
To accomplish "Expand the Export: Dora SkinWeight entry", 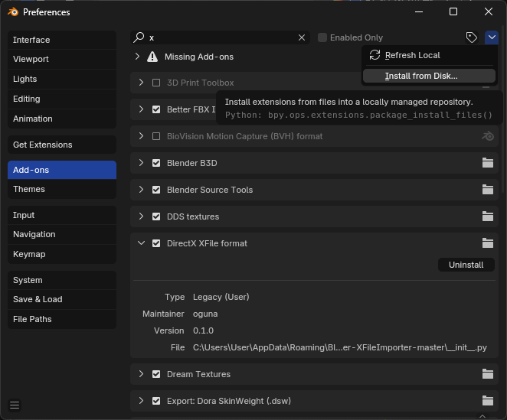I will tap(141, 401).
